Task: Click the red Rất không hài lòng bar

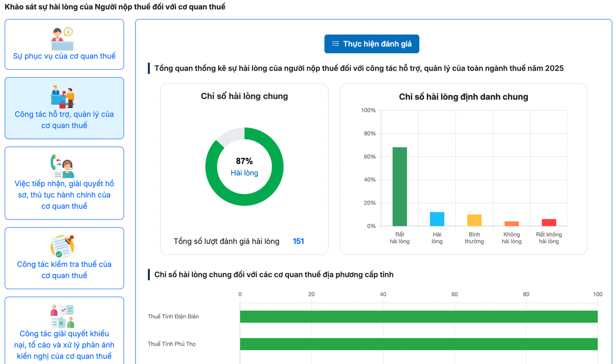Action: pyautogui.click(x=549, y=222)
